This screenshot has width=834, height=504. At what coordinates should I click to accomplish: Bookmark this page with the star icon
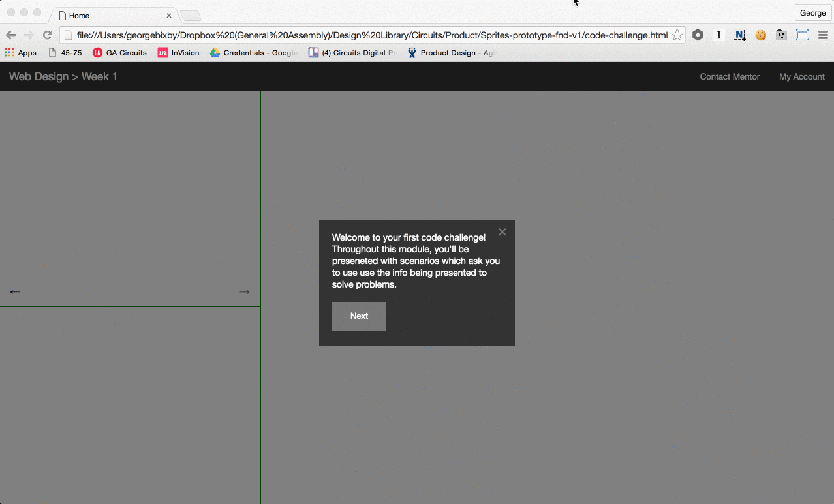pyautogui.click(x=677, y=35)
